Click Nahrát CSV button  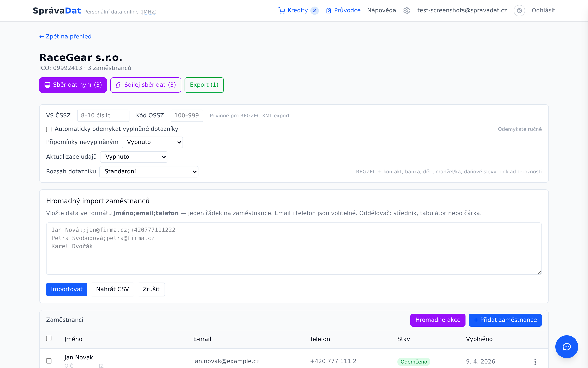point(112,289)
